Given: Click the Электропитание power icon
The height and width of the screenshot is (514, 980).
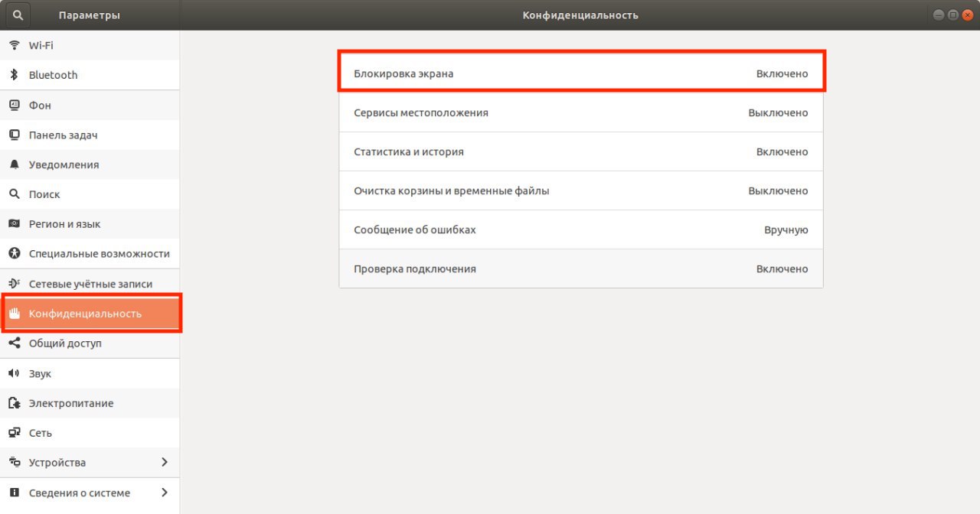Looking at the screenshot, I should [14, 403].
